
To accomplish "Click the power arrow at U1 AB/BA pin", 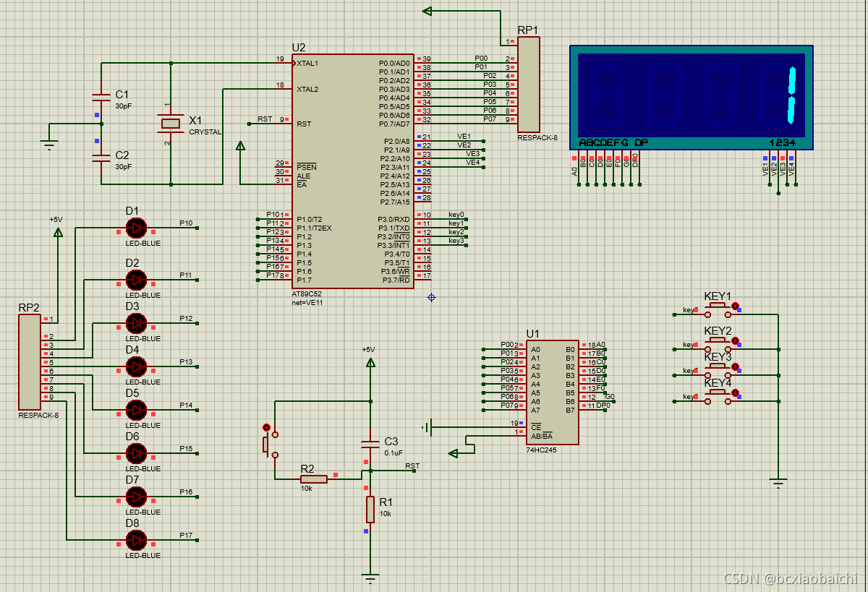I will coord(454,453).
